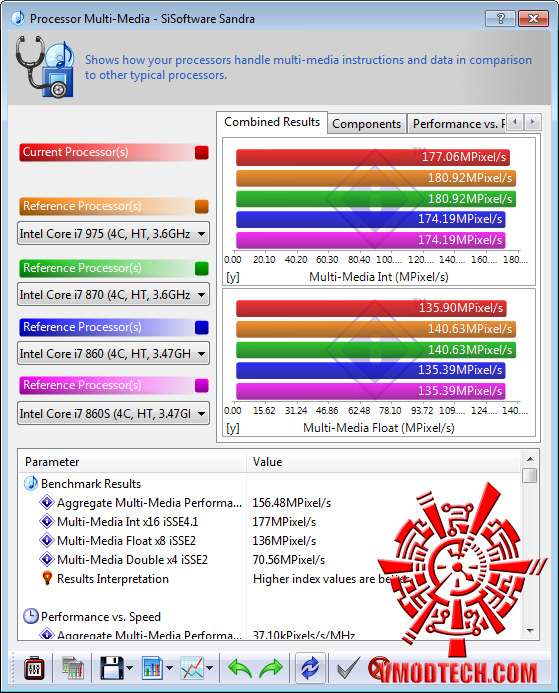Image resolution: width=559 pixels, height=693 pixels.
Task: Toggle the blue Reference Processor swatch
Action: point(202,327)
